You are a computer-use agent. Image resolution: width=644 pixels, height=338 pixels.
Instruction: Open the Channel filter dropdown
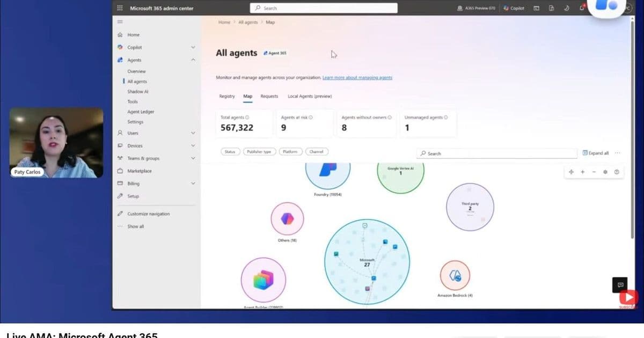coord(317,152)
